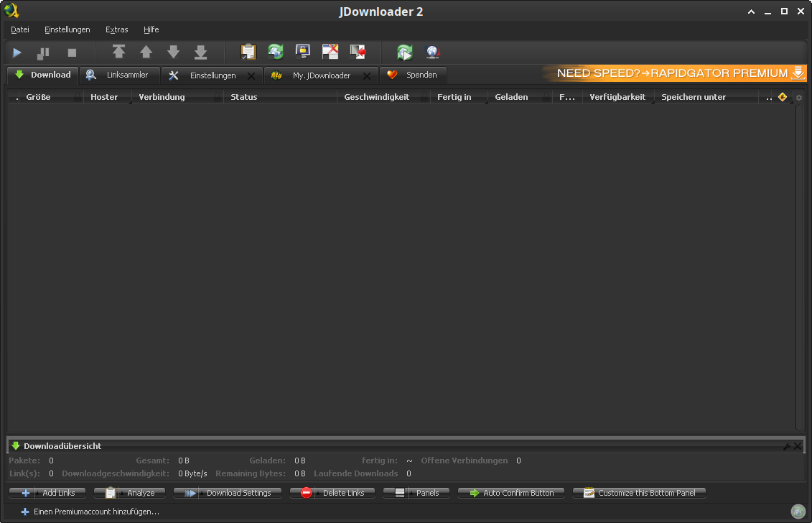Viewport: 812px width, 523px height.
Task: Toggle automatic reconnect green arrows icon
Action: point(276,52)
